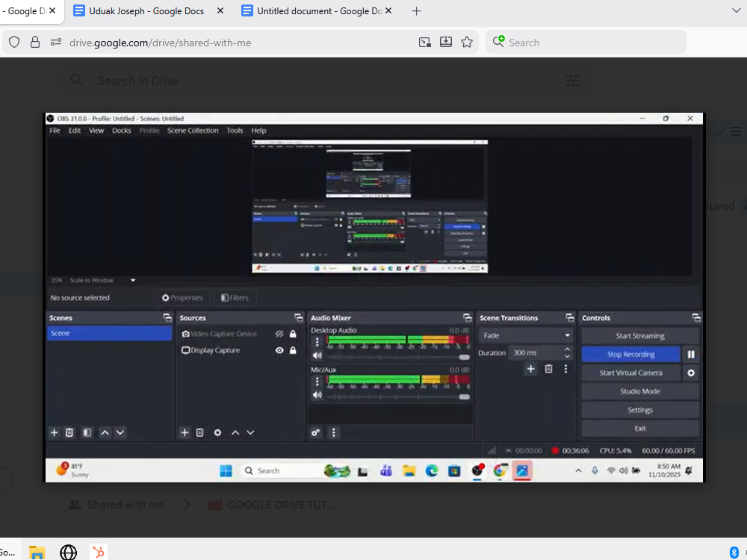The width and height of the screenshot is (747, 560).
Task: Open a new browser tab
Action: [416, 11]
